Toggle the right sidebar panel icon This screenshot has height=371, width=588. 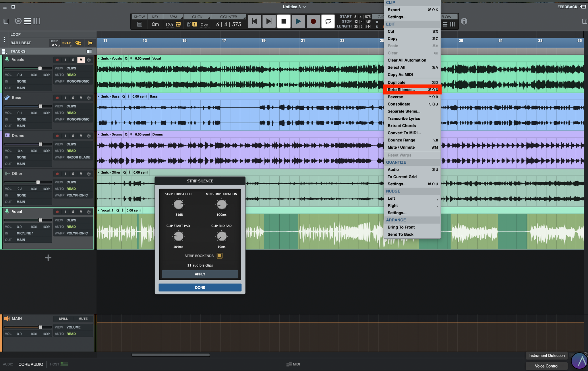click(584, 21)
